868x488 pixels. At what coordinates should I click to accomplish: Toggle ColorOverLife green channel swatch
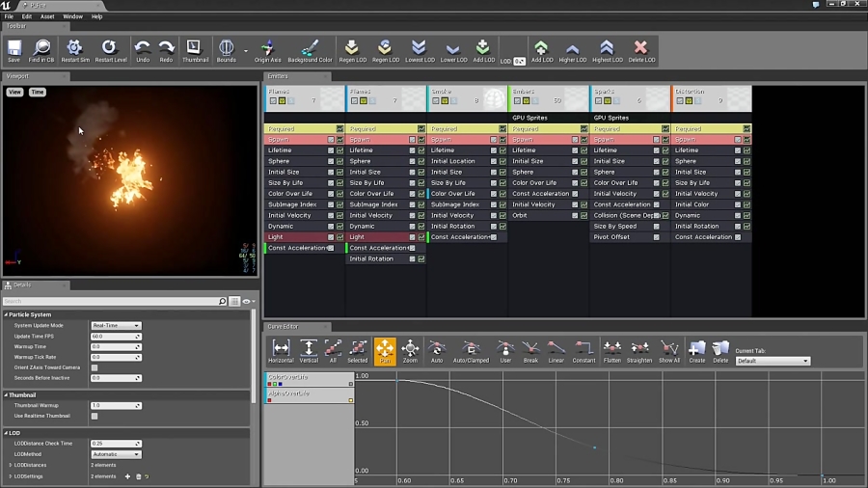(x=275, y=384)
